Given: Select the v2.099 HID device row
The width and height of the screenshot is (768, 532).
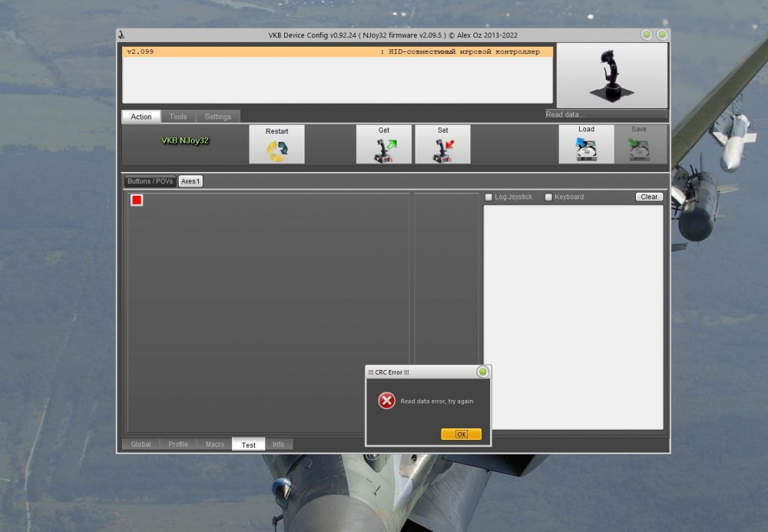Looking at the screenshot, I should click(337, 51).
